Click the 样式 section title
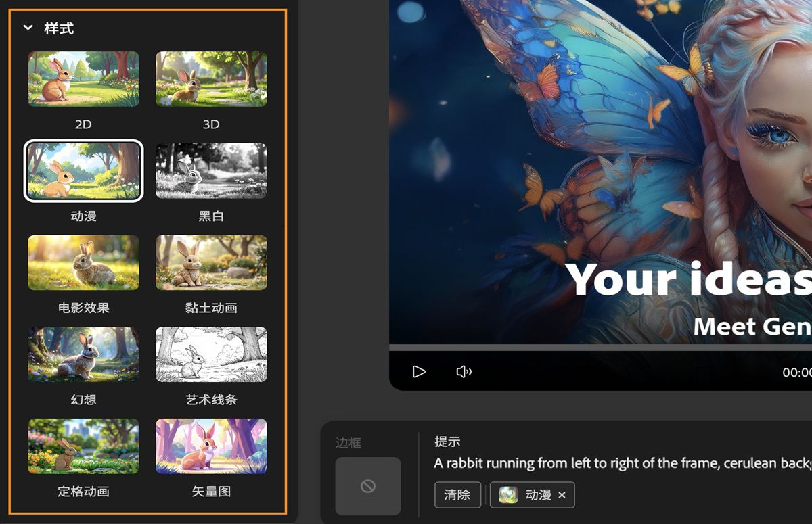 59,28
